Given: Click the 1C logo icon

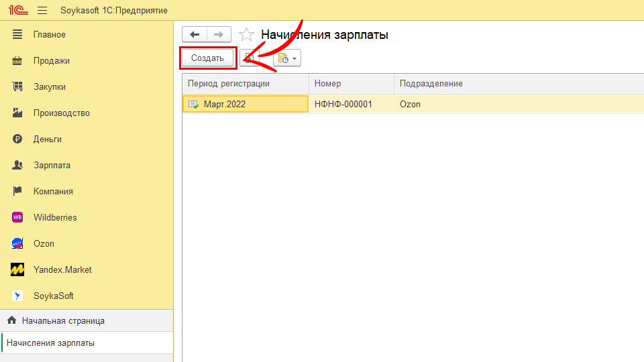Looking at the screenshot, I should pyautogui.click(x=17, y=11).
